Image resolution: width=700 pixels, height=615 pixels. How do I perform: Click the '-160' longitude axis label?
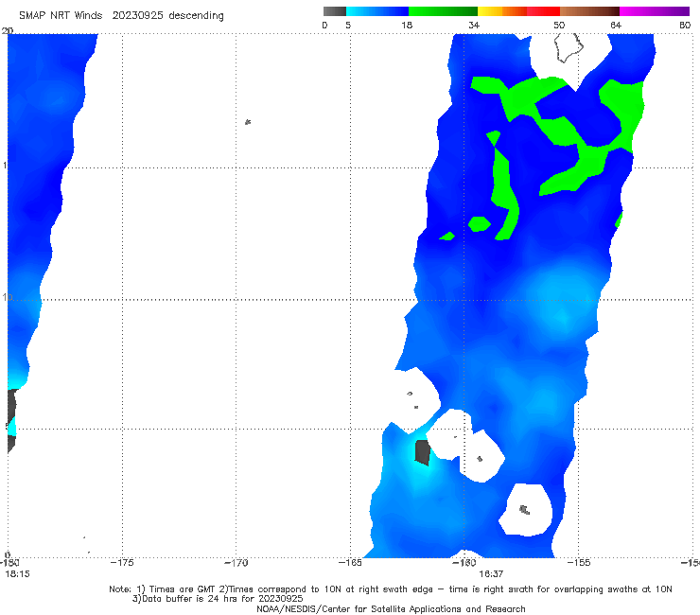click(464, 563)
